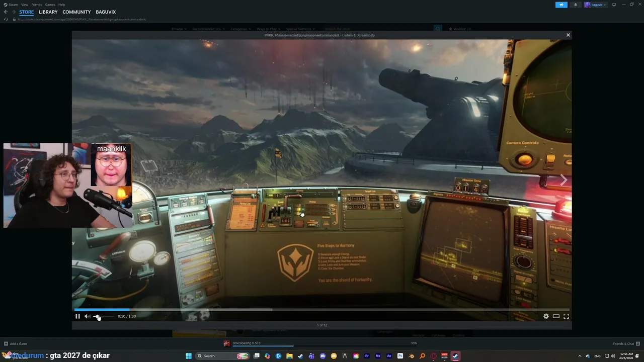Click the Steam back navigation arrow
This screenshot has width=644, height=362.
(x=6, y=12)
